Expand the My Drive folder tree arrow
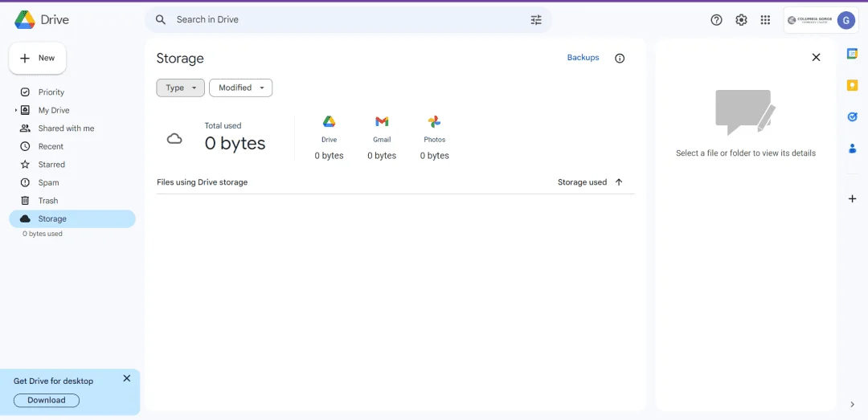 pyautogui.click(x=15, y=111)
